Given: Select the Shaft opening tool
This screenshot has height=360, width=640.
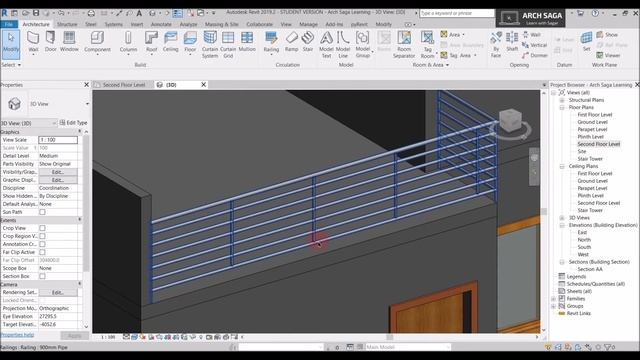Looking at the screenshot, I should 512,42.
